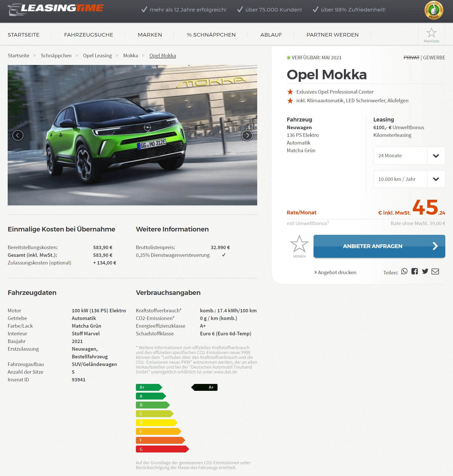This screenshot has height=476, width=453.
Task: Click Bruttolistenpreis value 32.990 €
Action: [220, 247]
